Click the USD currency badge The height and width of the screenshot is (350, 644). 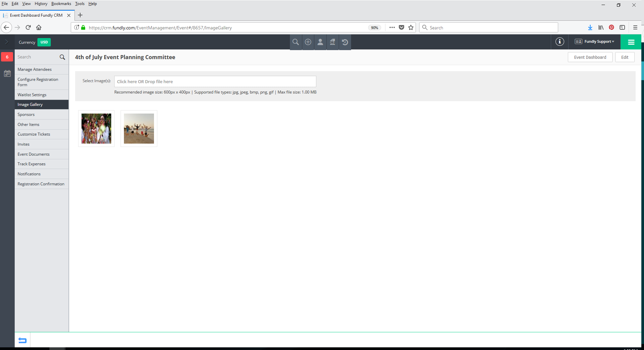click(x=44, y=42)
